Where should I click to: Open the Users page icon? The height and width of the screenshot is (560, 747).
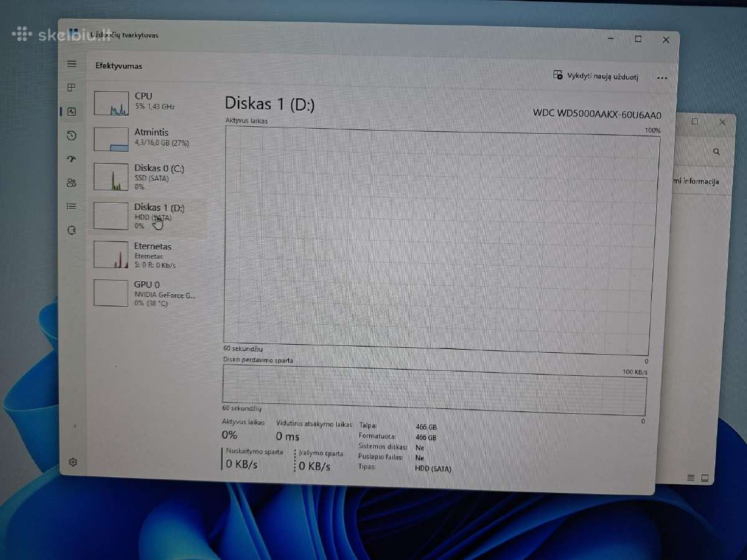(72, 183)
